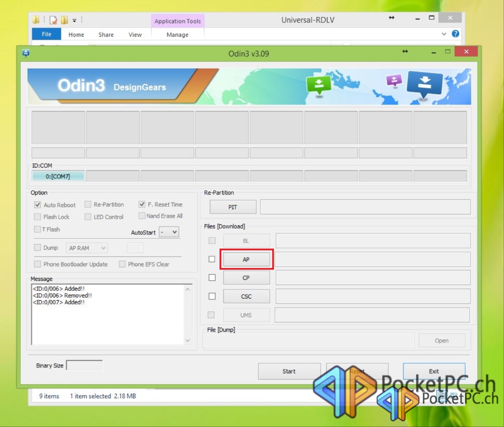Tick the checkbox beside the CP button
The image size is (504, 427).
(x=212, y=277)
